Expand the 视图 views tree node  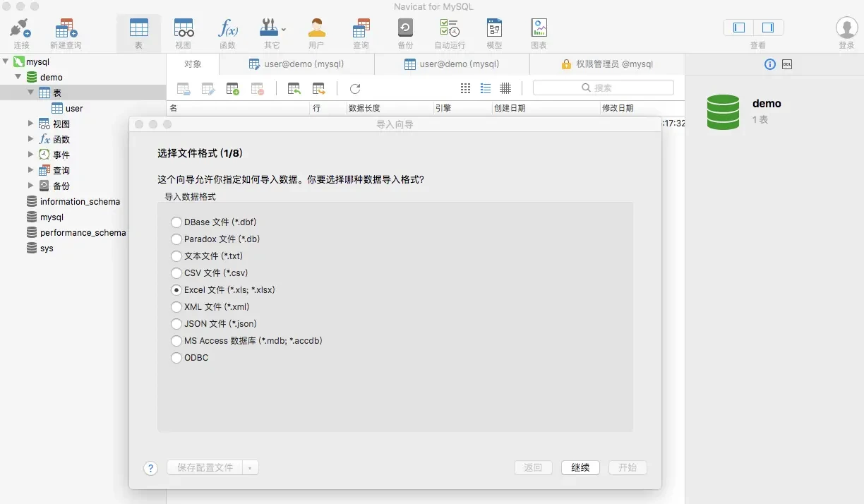pos(30,124)
